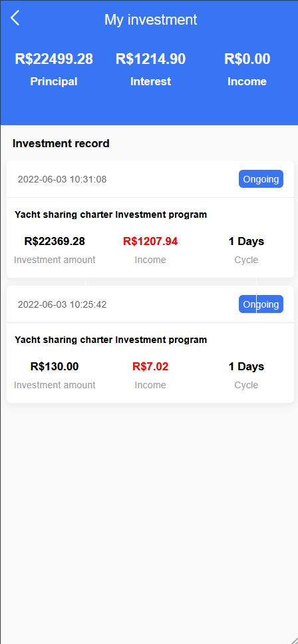Go back using the top-left arrow
Image resolution: width=298 pixels, height=644 pixels.
15,18
